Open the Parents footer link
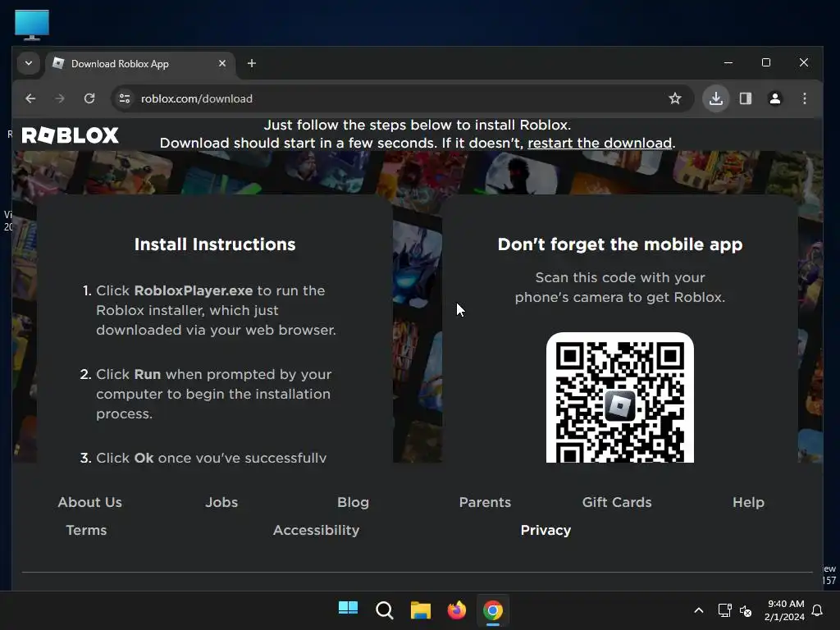Viewport: 840px width, 630px height. click(485, 502)
